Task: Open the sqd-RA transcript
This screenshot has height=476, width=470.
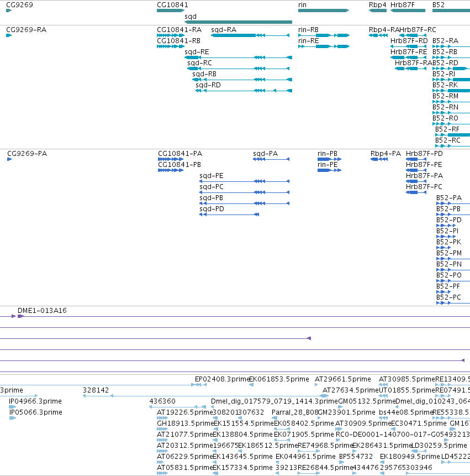Action: 250,35
